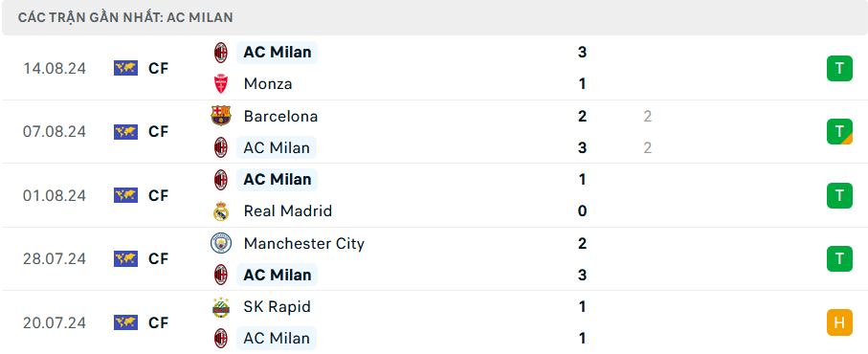The image size is (868, 354).
Task: Click the SK Rapid crest icon
Action: [221, 307]
